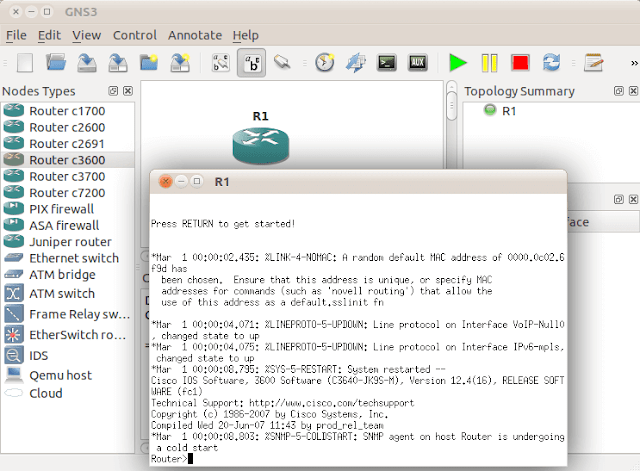Open the Annotate menu

pyautogui.click(x=195, y=36)
